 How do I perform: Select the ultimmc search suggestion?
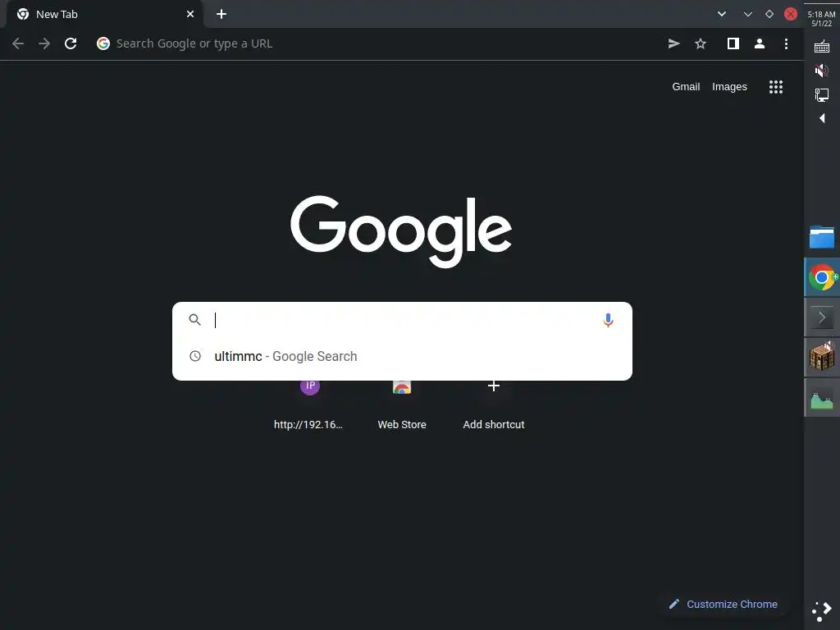tap(402, 356)
